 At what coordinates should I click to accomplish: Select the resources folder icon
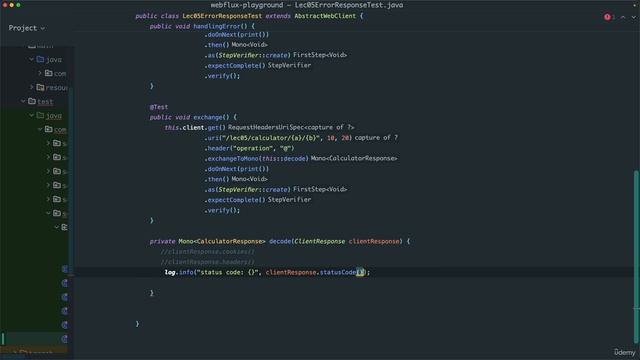point(40,87)
